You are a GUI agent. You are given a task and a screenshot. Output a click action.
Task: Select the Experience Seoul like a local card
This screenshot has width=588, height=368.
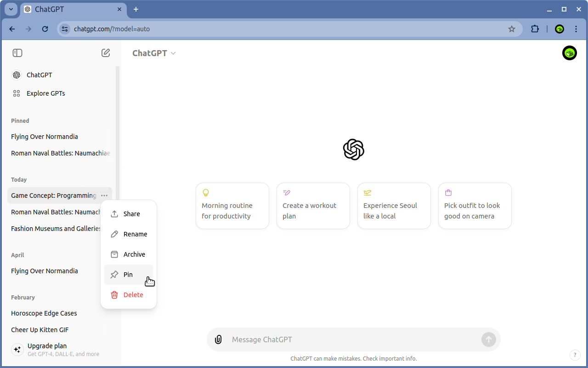394,206
